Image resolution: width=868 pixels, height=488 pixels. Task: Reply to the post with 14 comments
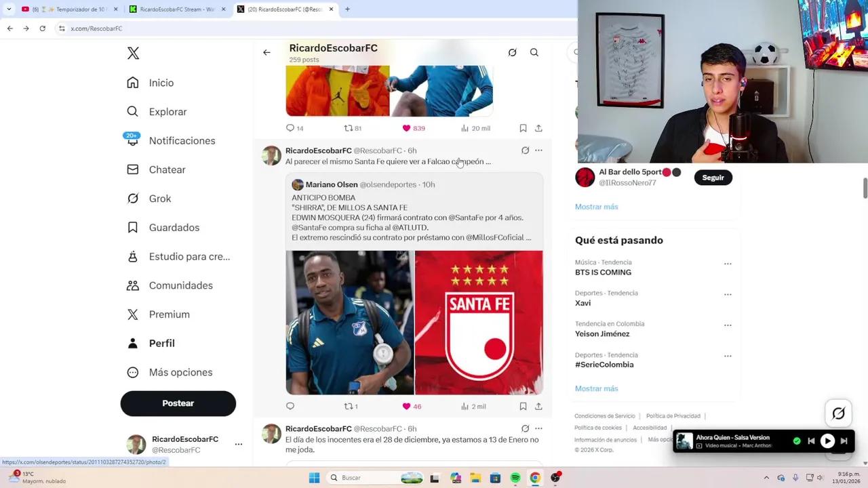tap(290, 128)
